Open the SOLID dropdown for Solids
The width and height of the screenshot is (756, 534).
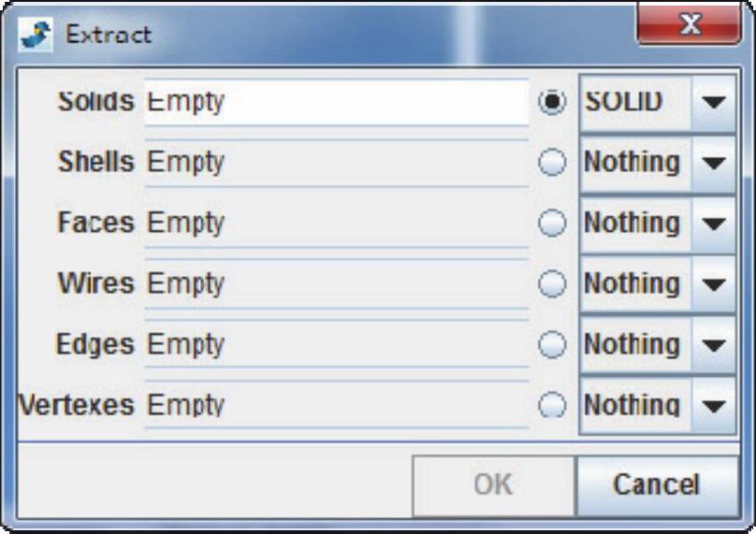click(714, 102)
